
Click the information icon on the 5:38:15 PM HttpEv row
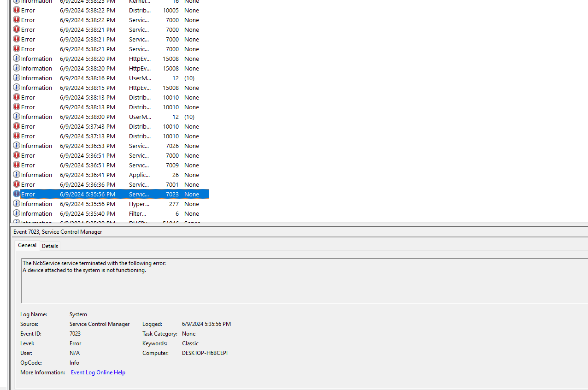pyautogui.click(x=17, y=88)
